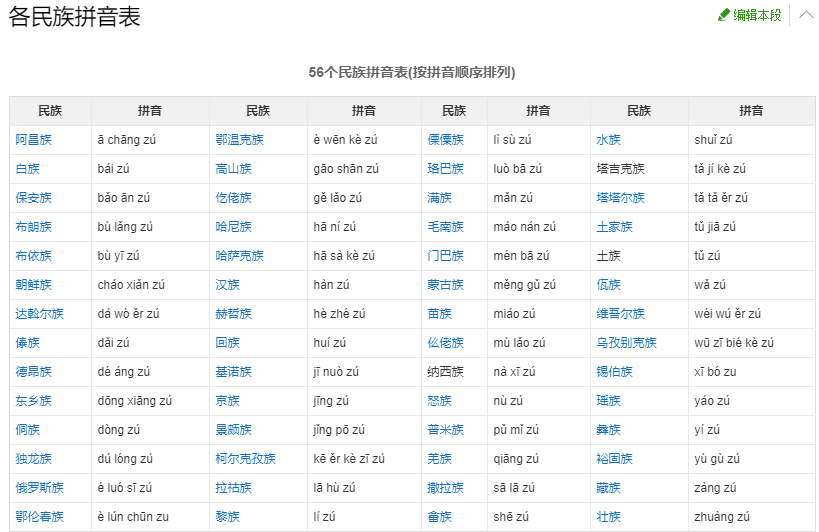Open the 布朗族 link
Viewport: 819px width, 532px height.
[33, 227]
